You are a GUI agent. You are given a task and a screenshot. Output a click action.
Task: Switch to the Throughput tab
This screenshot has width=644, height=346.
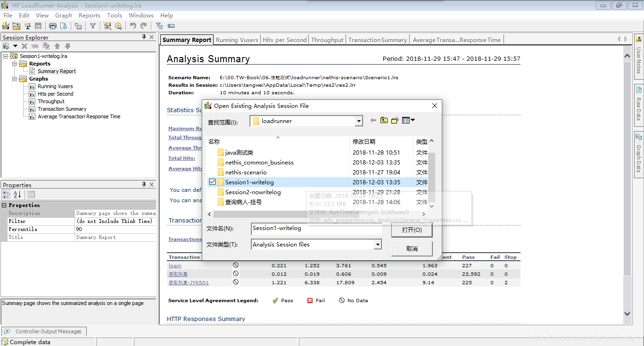[x=327, y=40]
